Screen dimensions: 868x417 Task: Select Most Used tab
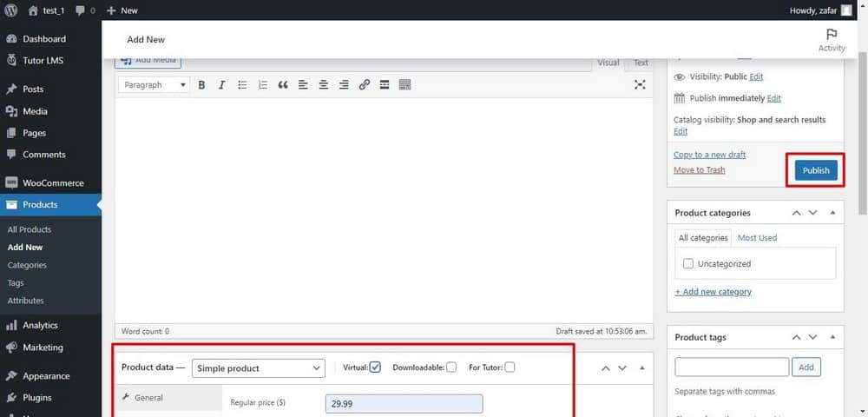pyautogui.click(x=757, y=237)
